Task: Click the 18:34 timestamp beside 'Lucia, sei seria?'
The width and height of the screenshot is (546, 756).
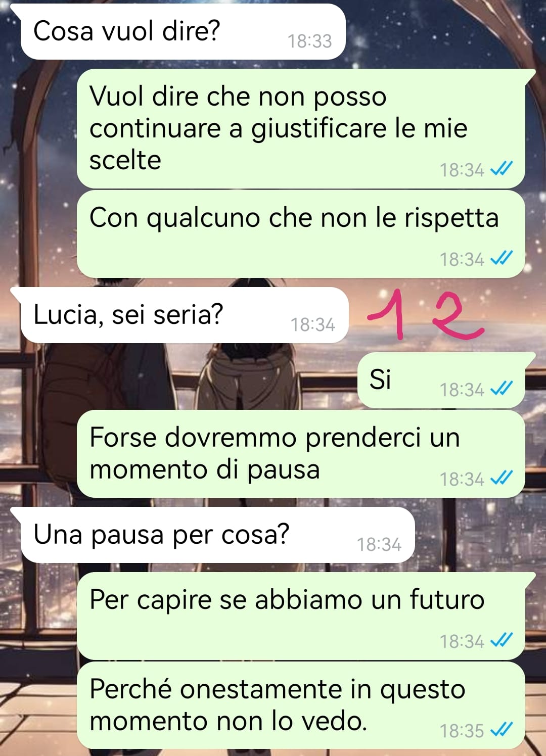Action: (x=312, y=324)
